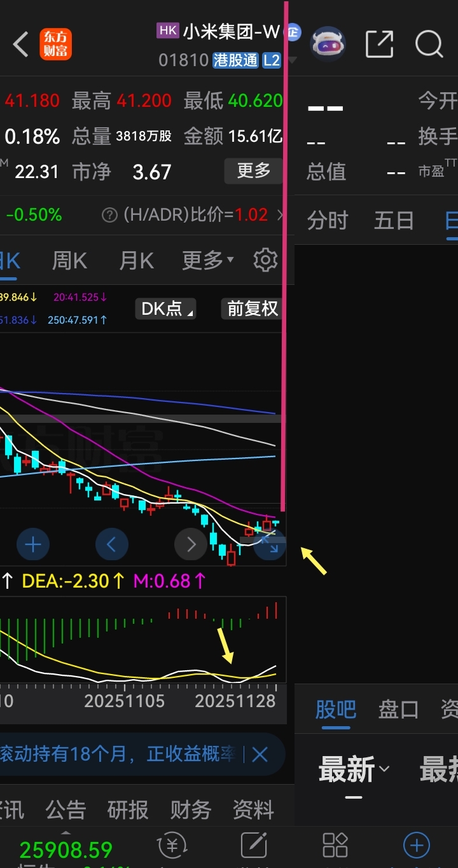Tap the 22.31 ratio value
458x868 pixels.
click(x=36, y=172)
